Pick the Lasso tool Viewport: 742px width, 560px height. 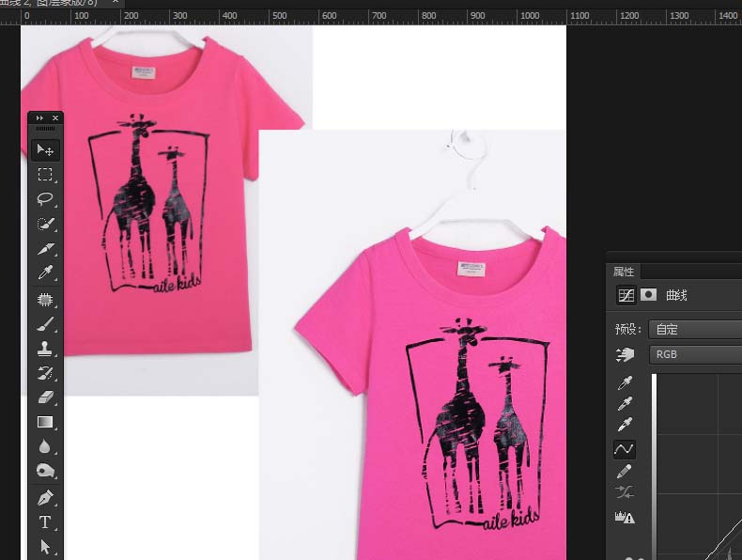pos(44,199)
